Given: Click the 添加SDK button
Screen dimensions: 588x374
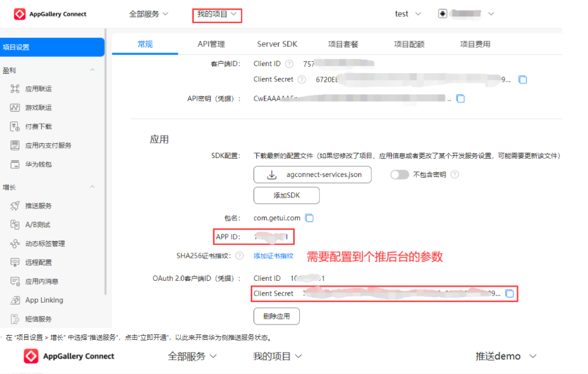Looking at the screenshot, I should (286, 195).
